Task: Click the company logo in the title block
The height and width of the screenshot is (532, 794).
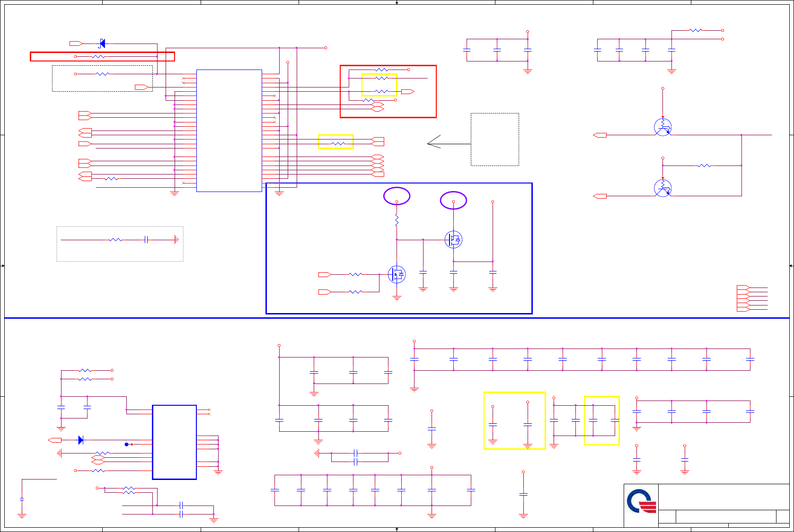Action: [642, 501]
